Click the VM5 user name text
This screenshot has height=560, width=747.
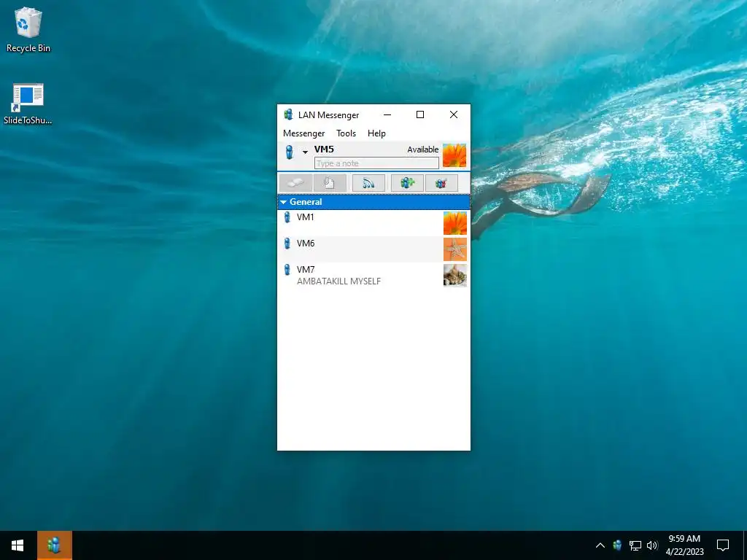pyautogui.click(x=324, y=149)
